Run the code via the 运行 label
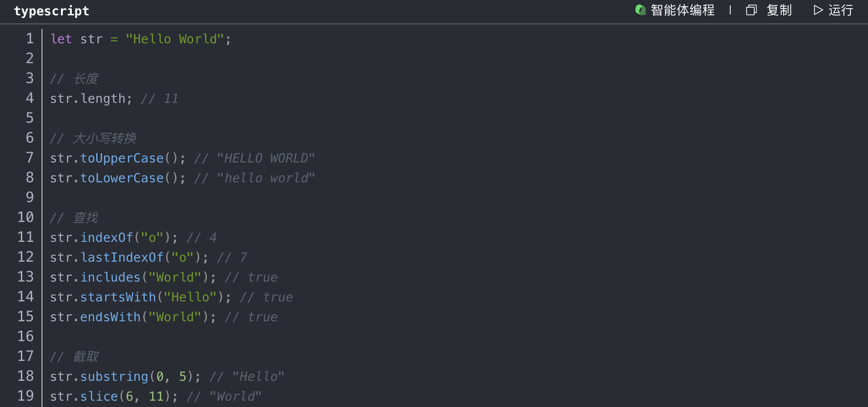This screenshot has width=868, height=407. pos(840,10)
